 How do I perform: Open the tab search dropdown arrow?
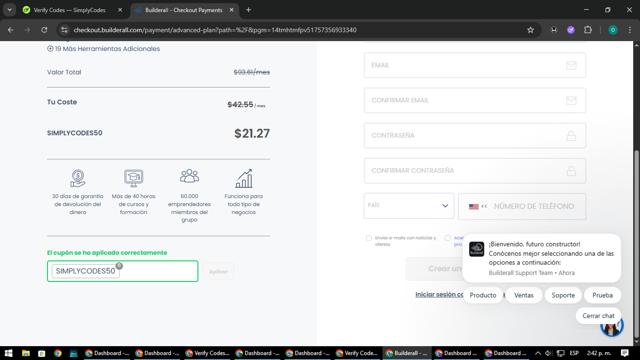tap(9, 10)
